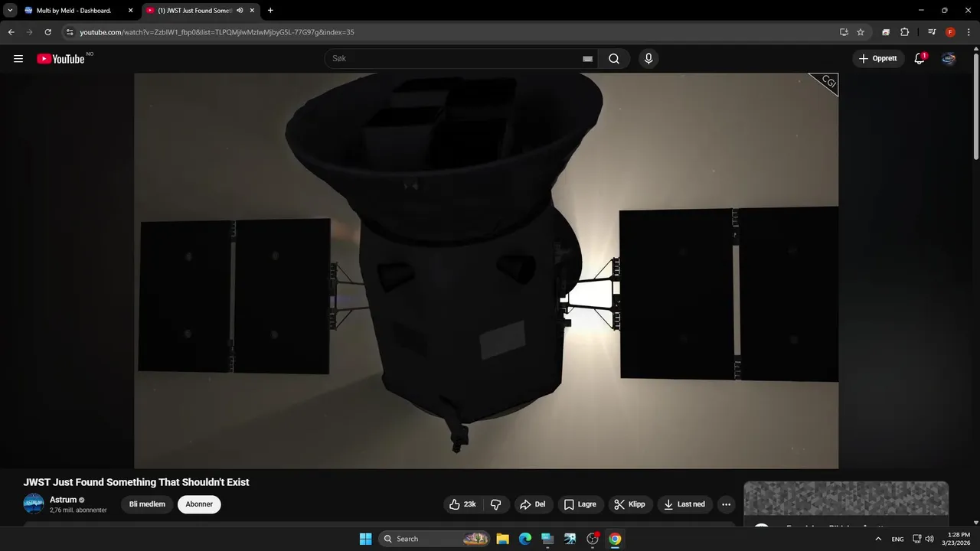
Task: Reload the page with the refresh icon
Action: point(47,32)
